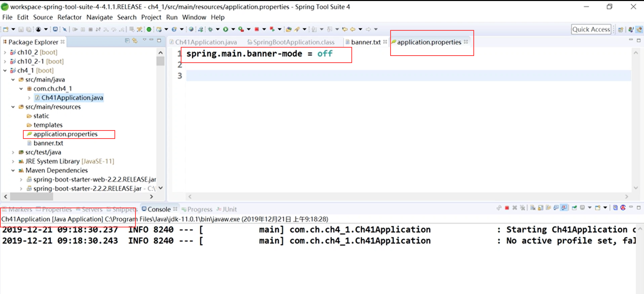Click Package Explorer horizontal scrollbar thumb
Viewport: 644px width, 294px height.
[32, 197]
